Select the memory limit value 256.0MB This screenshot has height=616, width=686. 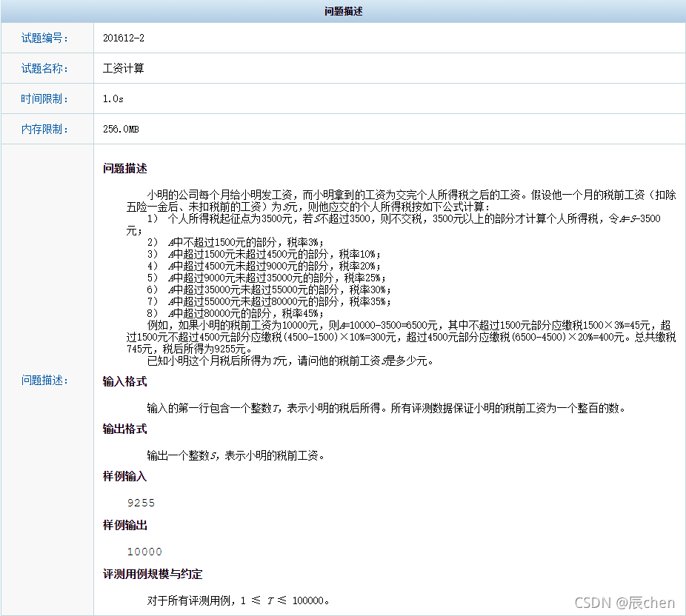tap(121, 128)
